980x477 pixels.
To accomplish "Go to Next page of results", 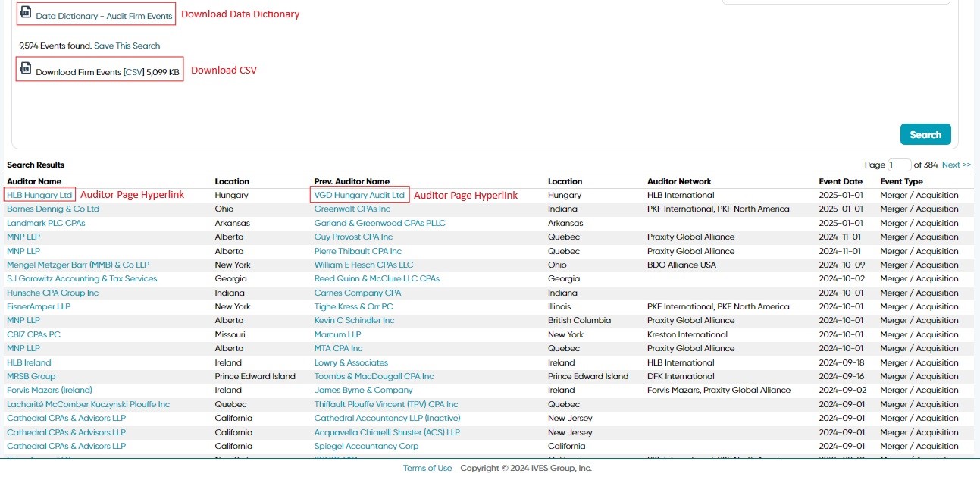I will point(957,165).
